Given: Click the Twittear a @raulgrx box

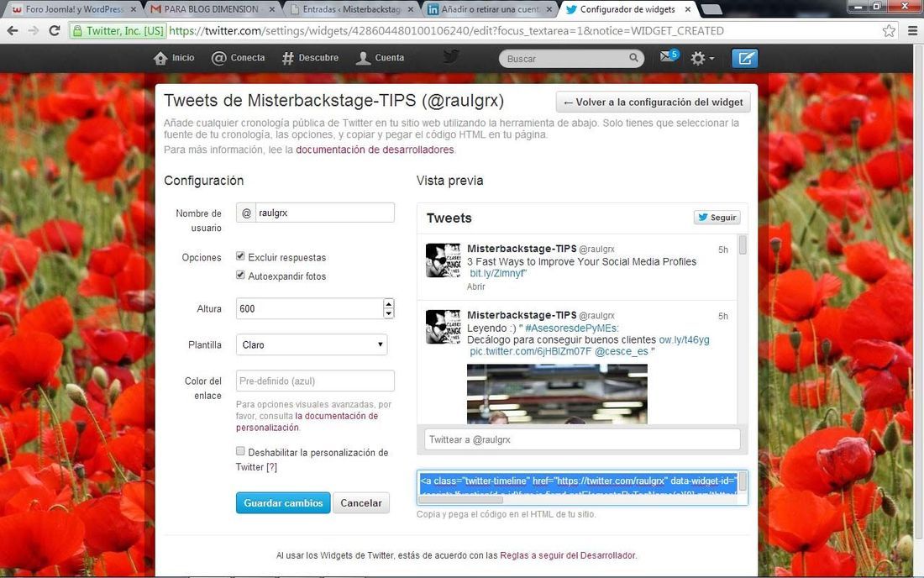Looking at the screenshot, I should pyautogui.click(x=582, y=439).
